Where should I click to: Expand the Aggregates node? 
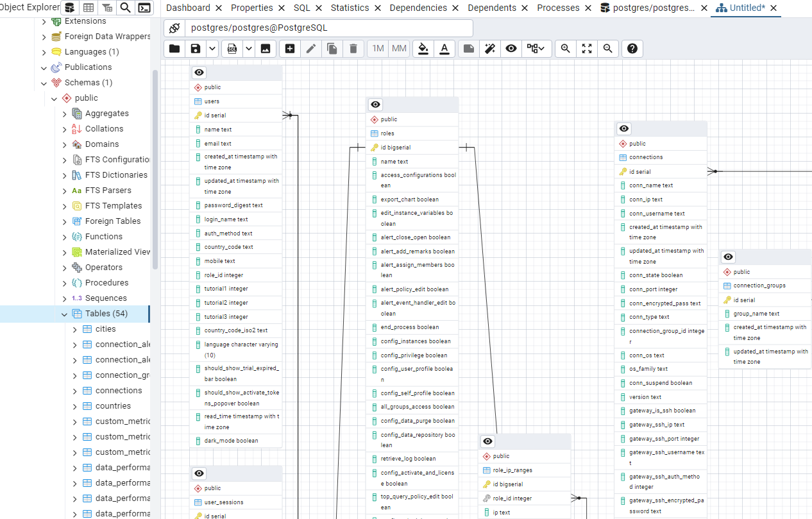coord(65,114)
